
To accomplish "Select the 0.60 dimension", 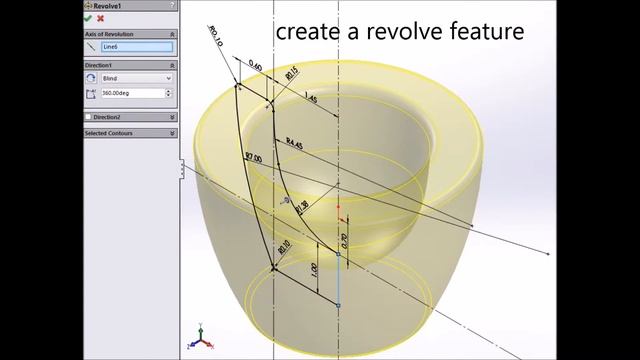I will 255,66.
